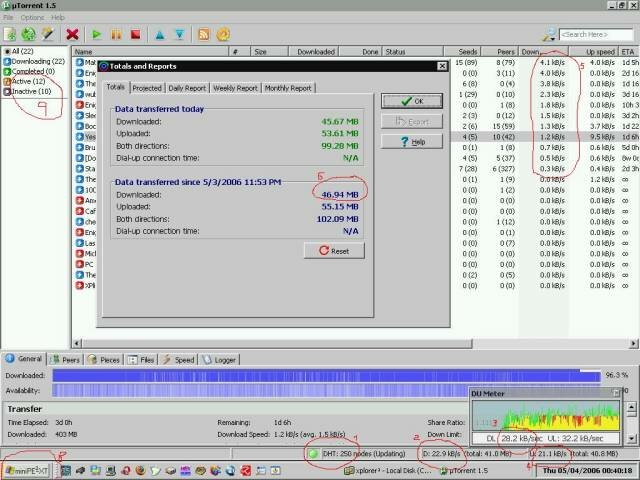The width and height of the screenshot is (640, 480).
Task: Click the Add Torrent toolbar icon
Action: [x=10, y=34]
